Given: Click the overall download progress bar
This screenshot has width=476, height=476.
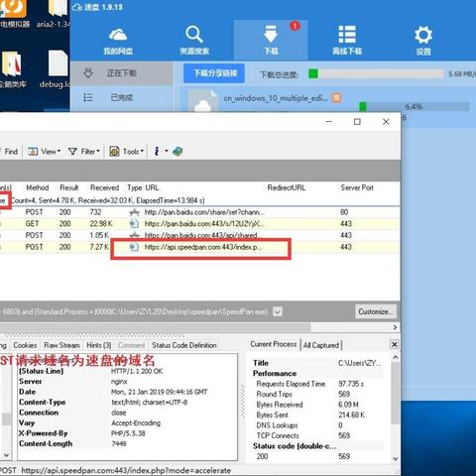Looking at the screenshot, I should click(x=376, y=73).
